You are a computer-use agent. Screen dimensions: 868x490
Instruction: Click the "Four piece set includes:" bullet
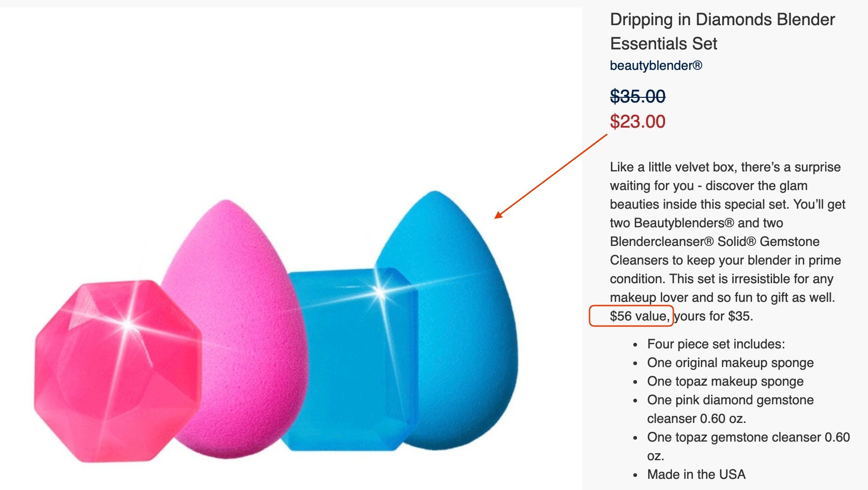pyautogui.click(x=716, y=344)
